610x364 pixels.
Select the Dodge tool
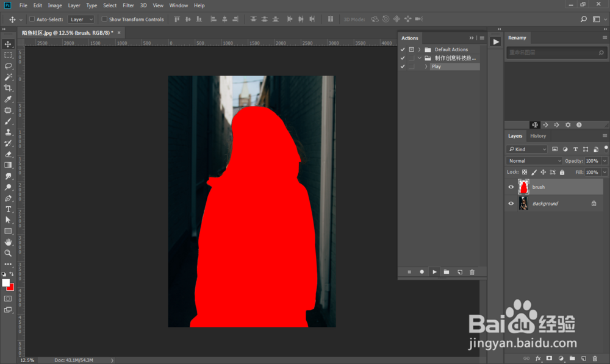[8, 187]
